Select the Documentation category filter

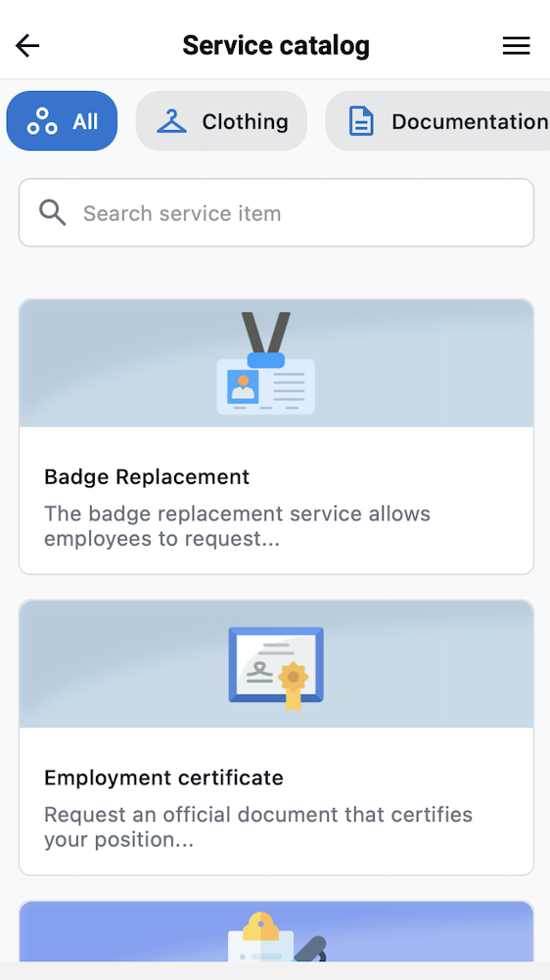click(x=438, y=121)
